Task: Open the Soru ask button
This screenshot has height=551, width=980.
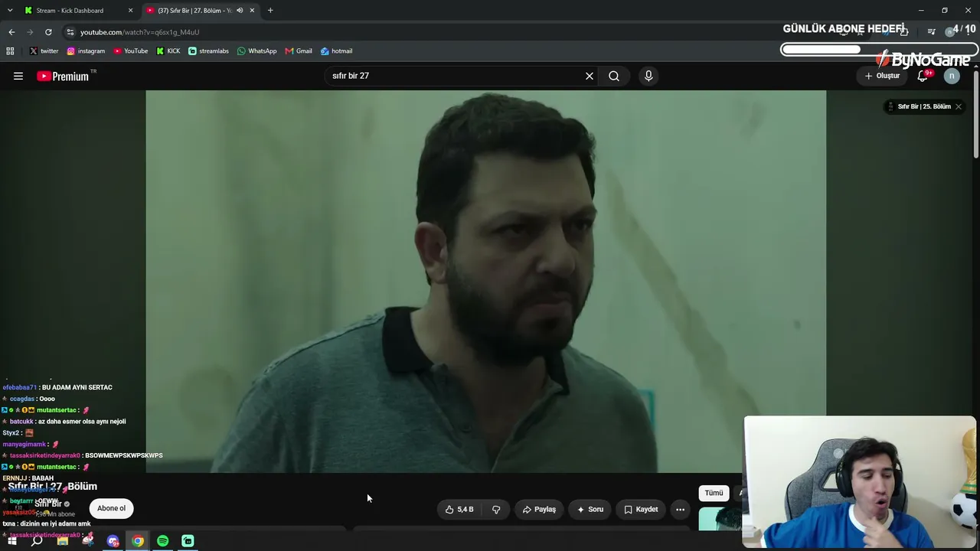Action: [x=590, y=509]
